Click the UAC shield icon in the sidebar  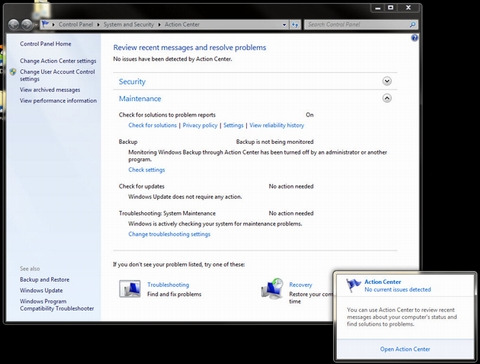(13, 72)
